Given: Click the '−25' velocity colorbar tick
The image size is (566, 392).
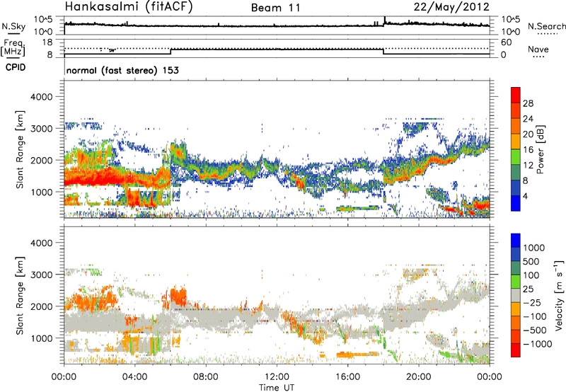Looking at the screenshot, I should pos(532,302).
